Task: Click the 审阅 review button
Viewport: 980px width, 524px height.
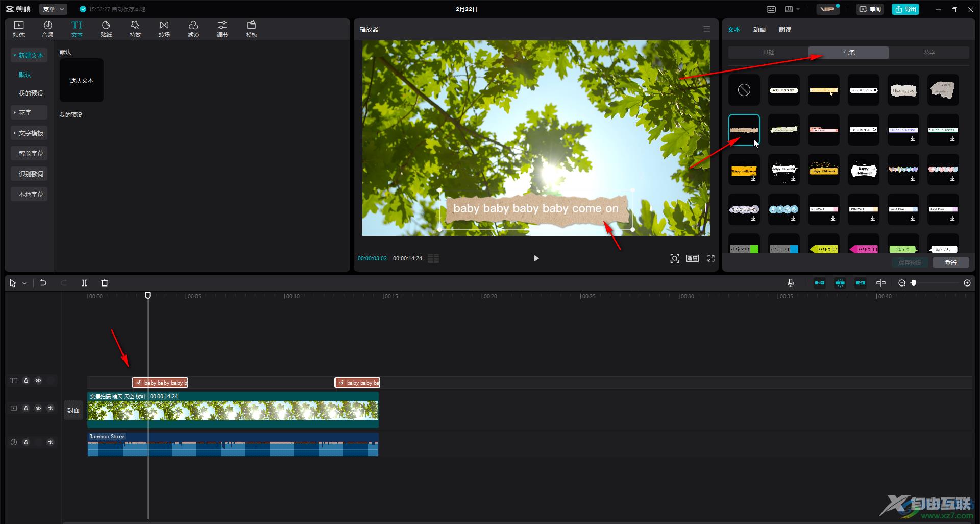Action: (870, 9)
